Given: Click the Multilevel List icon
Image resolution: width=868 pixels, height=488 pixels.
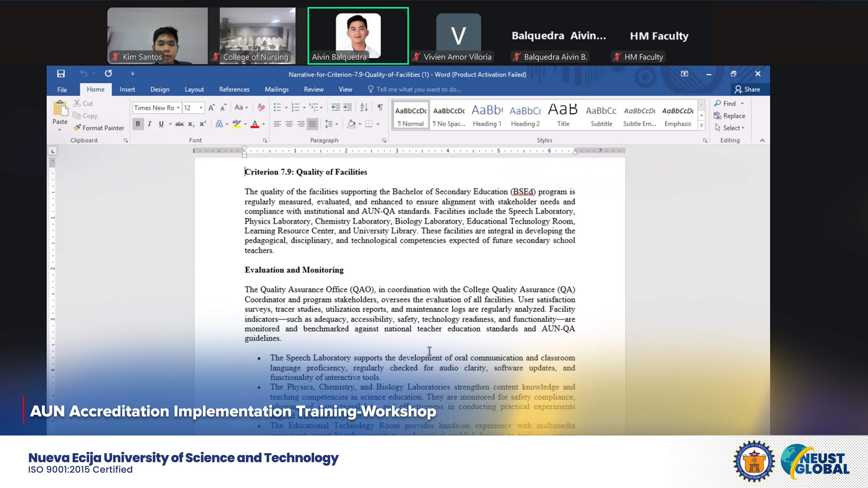Looking at the screenshot, I should [313, 107].
